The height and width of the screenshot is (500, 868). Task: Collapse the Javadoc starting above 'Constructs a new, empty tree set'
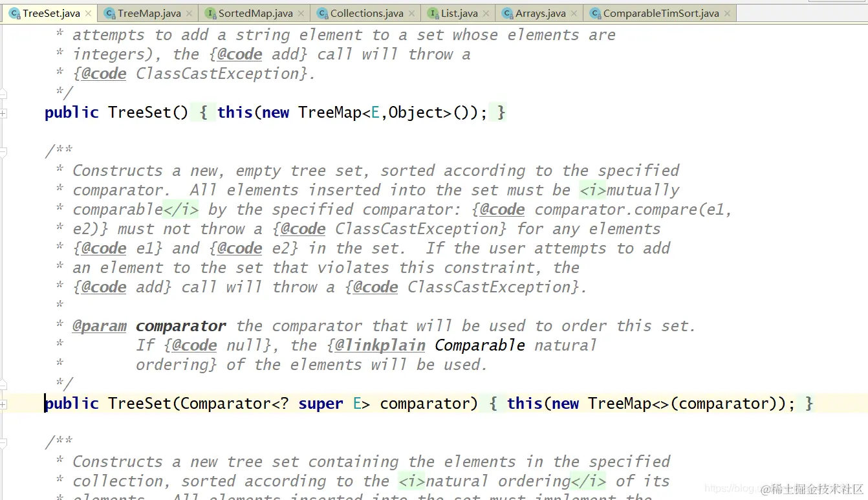[x=3, y=152]
